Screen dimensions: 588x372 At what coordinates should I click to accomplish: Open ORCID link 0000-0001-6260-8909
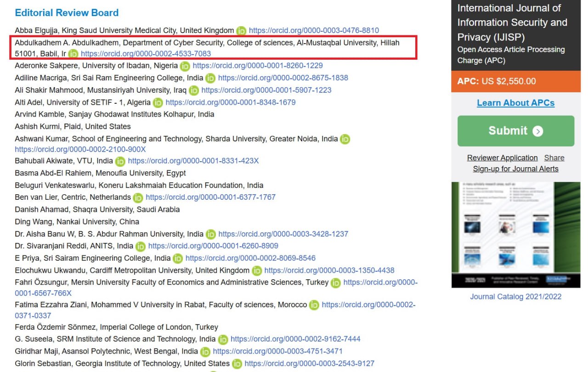(213, 246)
